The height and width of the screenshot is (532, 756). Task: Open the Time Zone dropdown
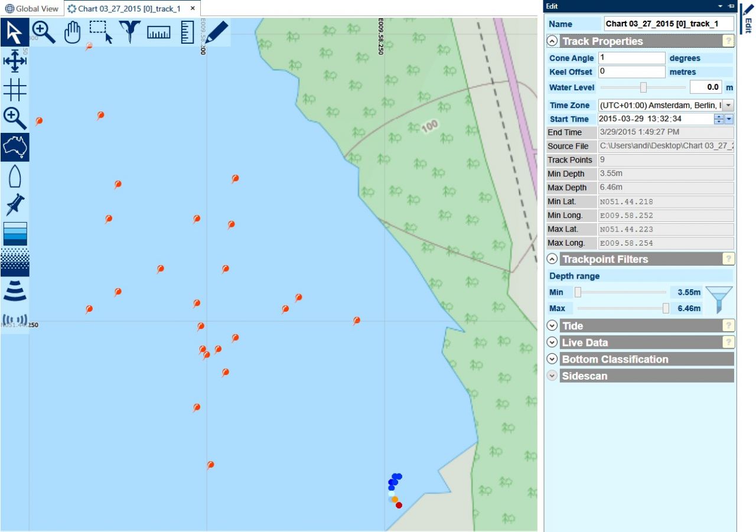728,105
